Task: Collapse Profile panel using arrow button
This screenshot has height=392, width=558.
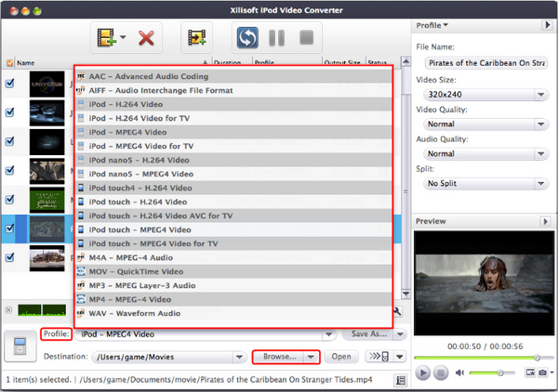Action: (x=547, y=25)
